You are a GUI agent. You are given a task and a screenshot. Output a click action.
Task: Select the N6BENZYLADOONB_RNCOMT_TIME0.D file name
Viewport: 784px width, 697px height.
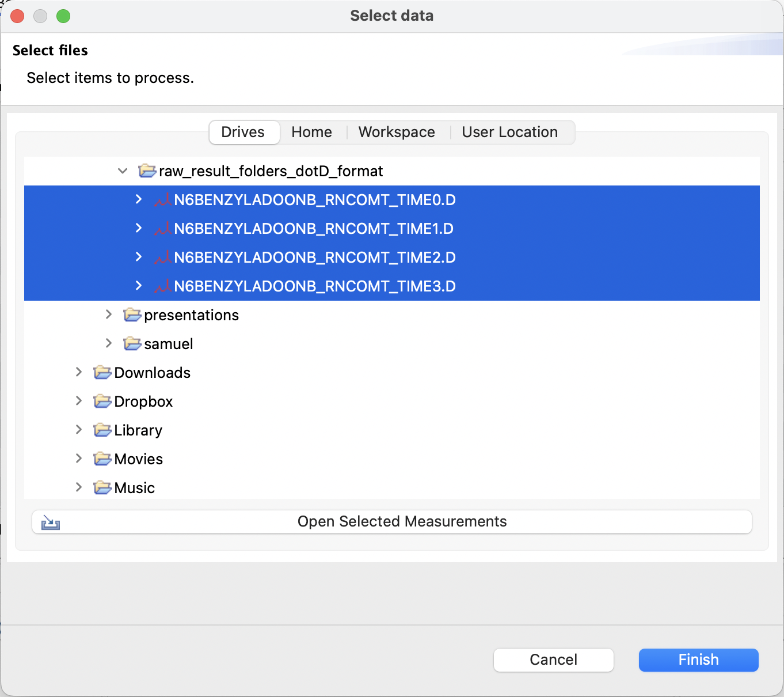[x=315, y=200]
